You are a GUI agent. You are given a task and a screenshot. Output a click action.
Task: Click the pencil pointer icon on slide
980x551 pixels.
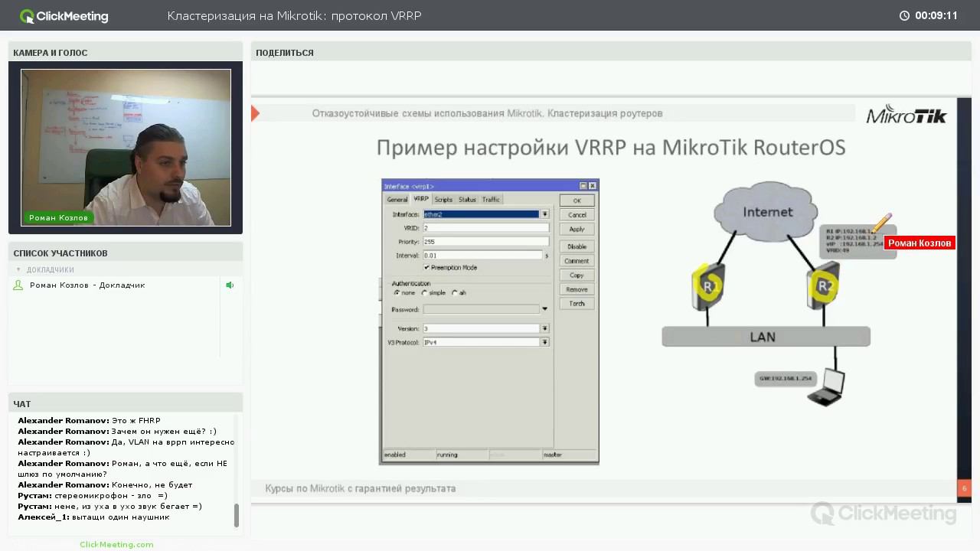tap(881, 223)
